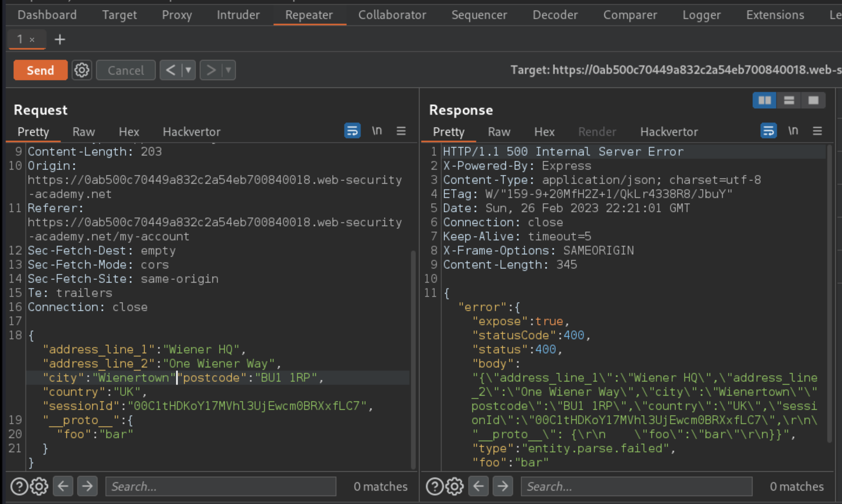842x504 pixels.
Task: Open the Logger tab
Action: point(701,15)
